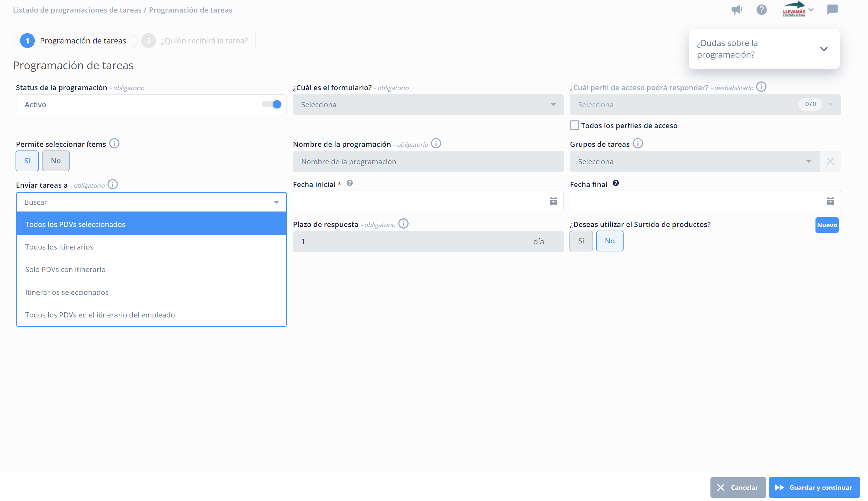Click the Enviar tareas a search combobox
Viewport: 868px width, 501px height.
[x=151, y=202]
